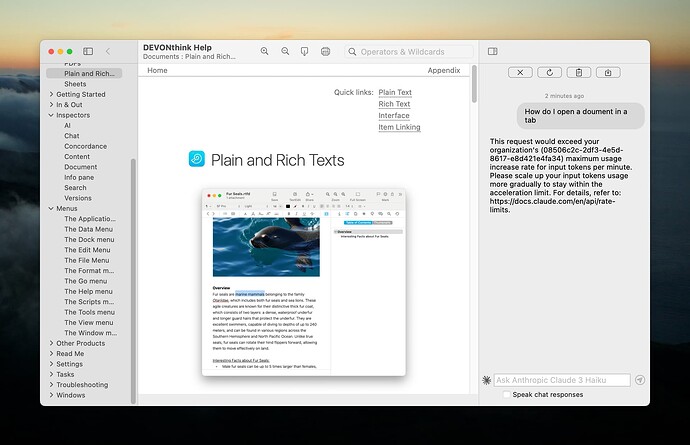Click the zoom out magnifier
690x445 pixels.
[285, 51]
